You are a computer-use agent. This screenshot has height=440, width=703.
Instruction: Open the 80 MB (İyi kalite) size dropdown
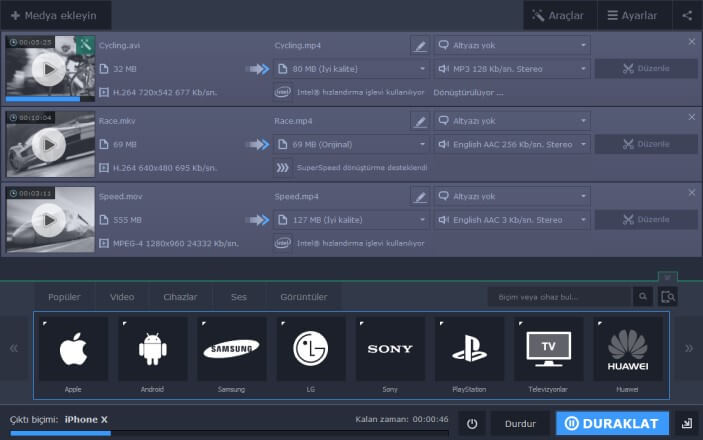(351, 69)
